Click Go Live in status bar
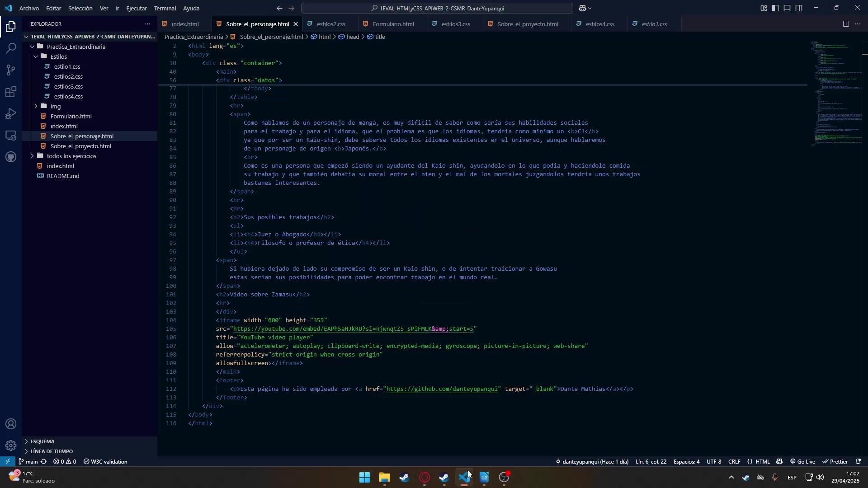 tap(803, 462)
